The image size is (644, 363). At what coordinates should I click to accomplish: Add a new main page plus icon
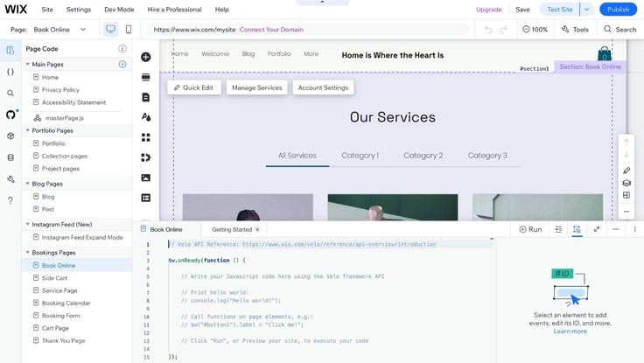pyautogui.click(x=122, y=64)
